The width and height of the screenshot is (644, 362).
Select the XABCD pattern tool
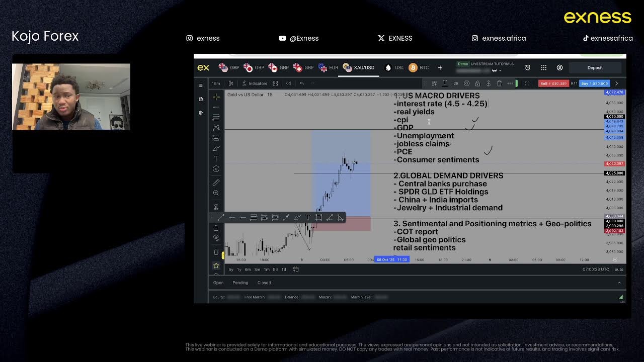(216, 128)
